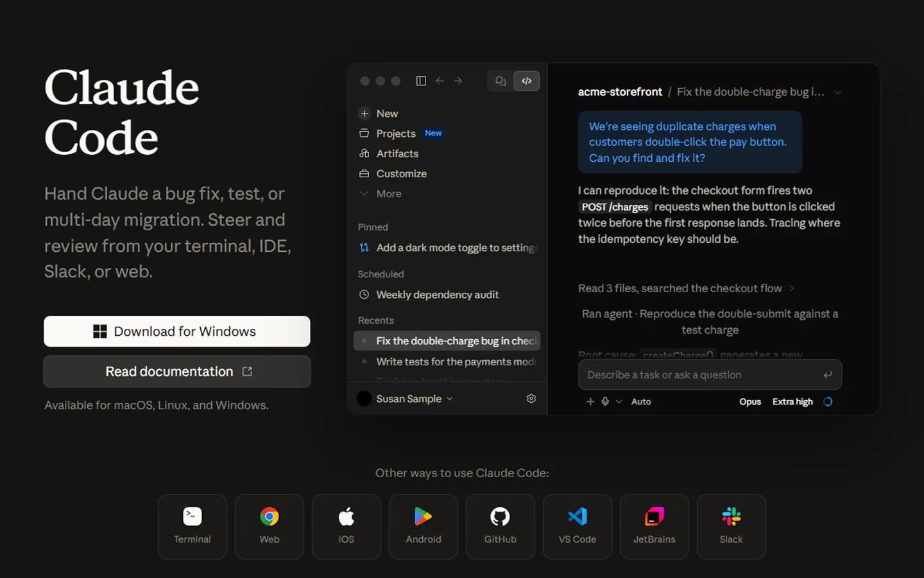Choose the iOS Apple icon tile
Viewport: 924px width, 578px height.
coord(346,527)
